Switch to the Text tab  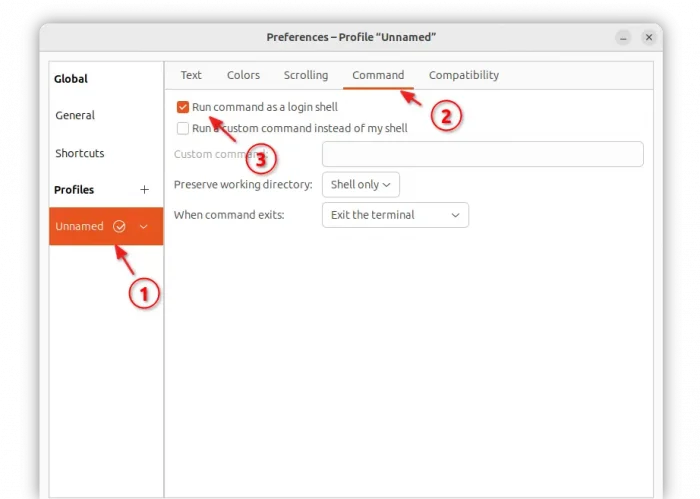[x=191, y=75]
